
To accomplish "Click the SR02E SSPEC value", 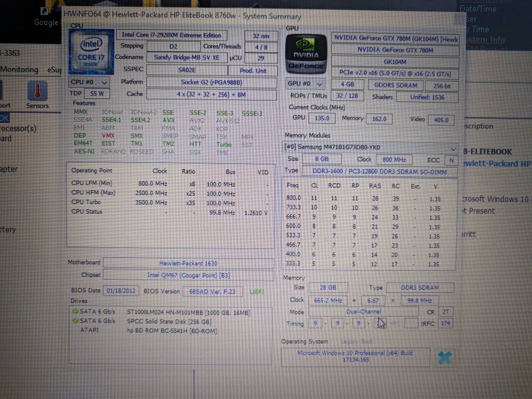I will pyautogui.click(x=187, y=70).
